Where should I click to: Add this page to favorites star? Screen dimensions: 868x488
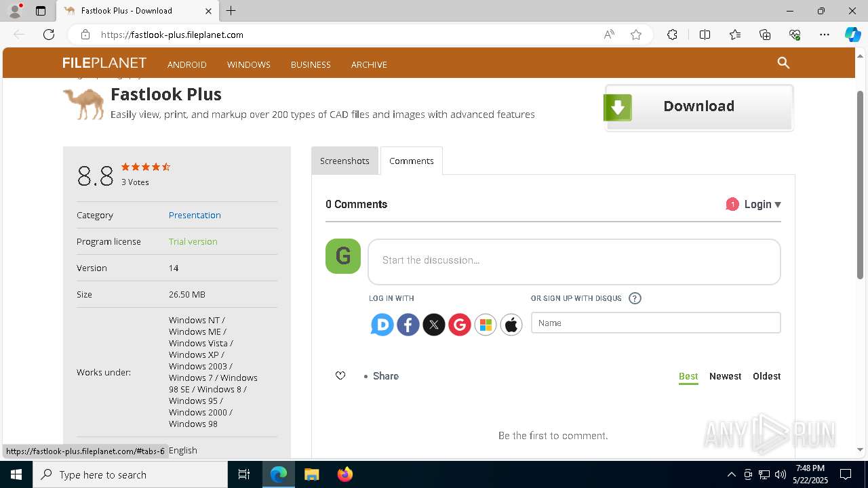point(635,35)
